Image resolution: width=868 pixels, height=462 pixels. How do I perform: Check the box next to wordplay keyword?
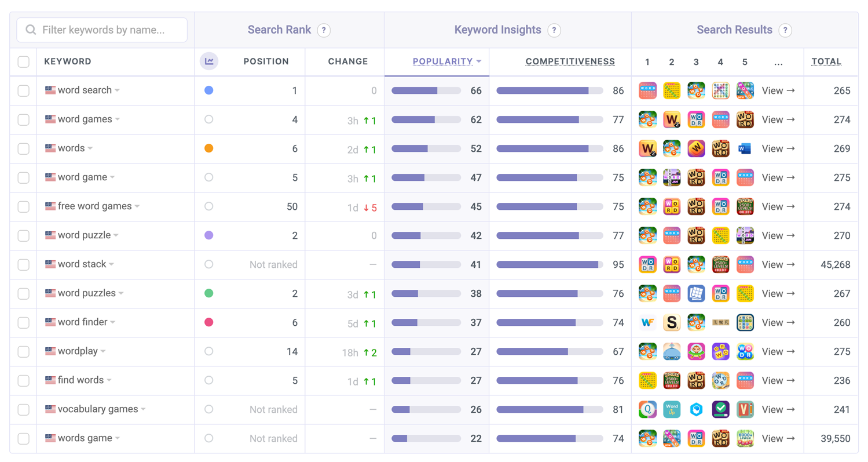click(x=23, y=352)
